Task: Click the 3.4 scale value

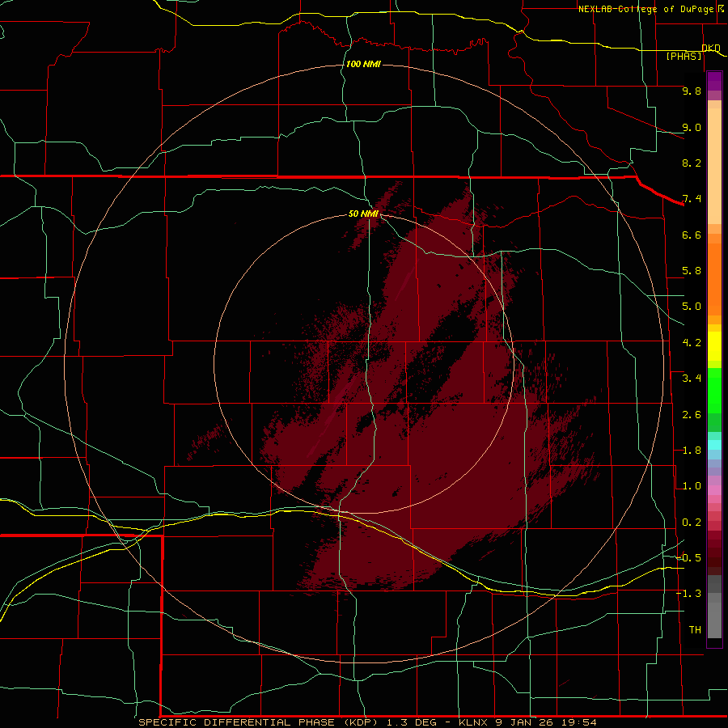Action: [x=692, y=379]
